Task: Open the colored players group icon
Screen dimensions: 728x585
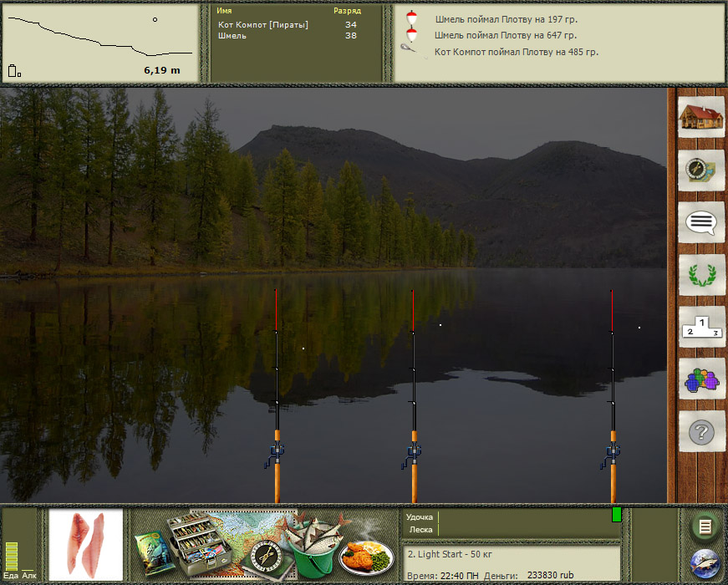Action: [x=700, y=380]
